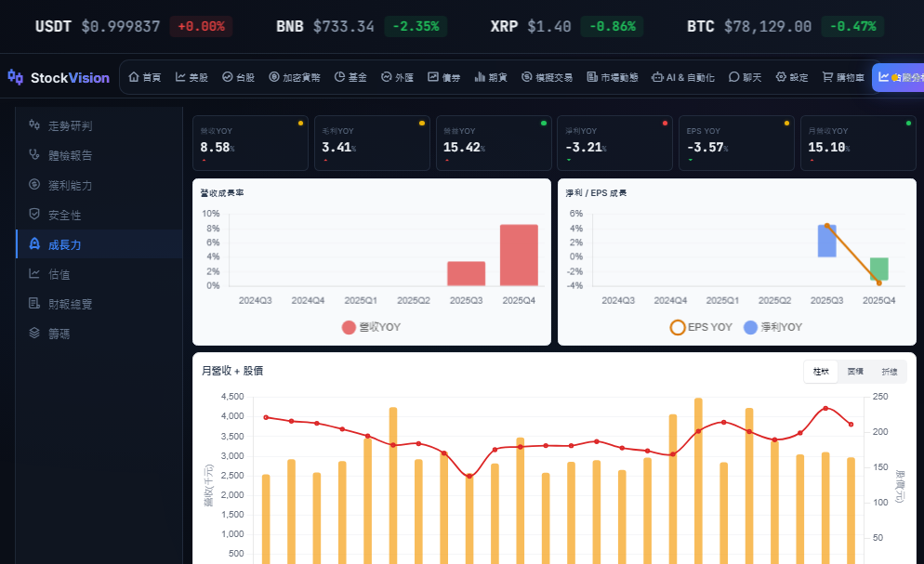Viewport: 924px width, 564px height.
Task: Click the StockVision logo
Action: [59, 78]
